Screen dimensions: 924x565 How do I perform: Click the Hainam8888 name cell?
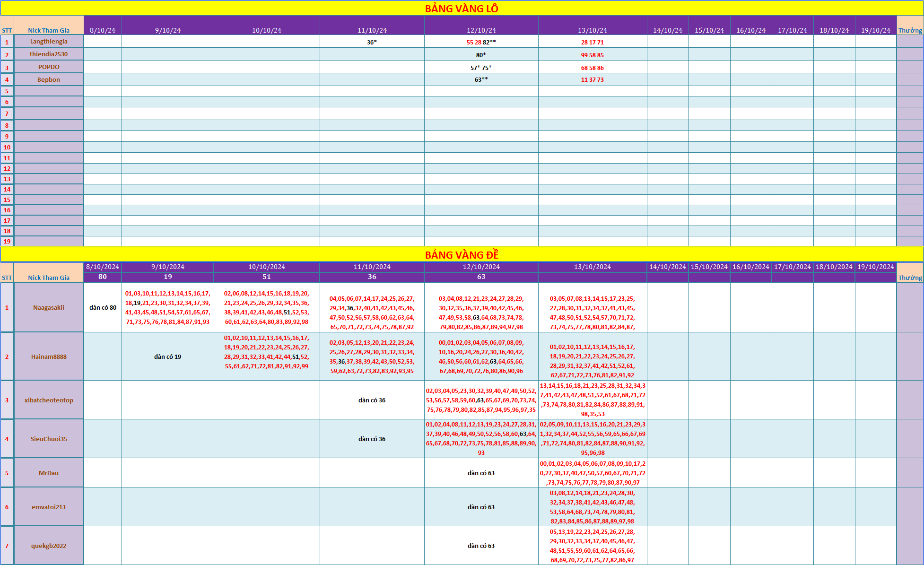49,357
